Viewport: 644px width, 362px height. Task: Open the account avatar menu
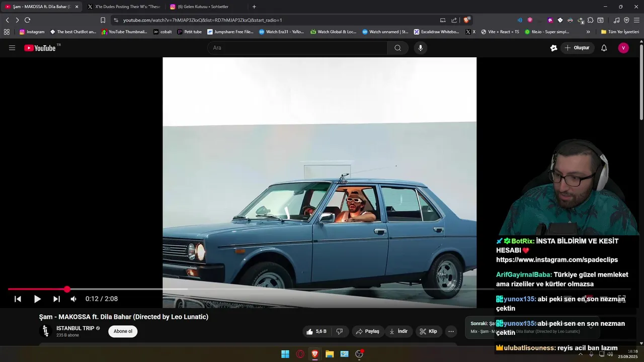pos(623,48)
